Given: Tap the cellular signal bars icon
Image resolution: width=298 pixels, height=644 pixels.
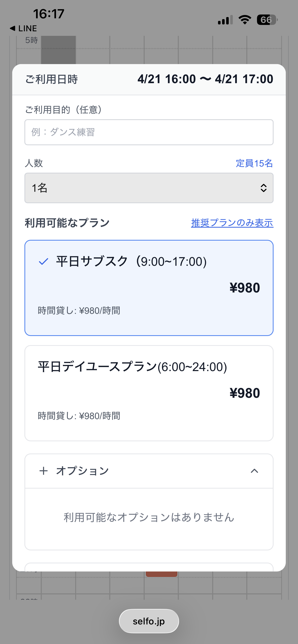Looking at the screenshot, I should tap(225, 20).
